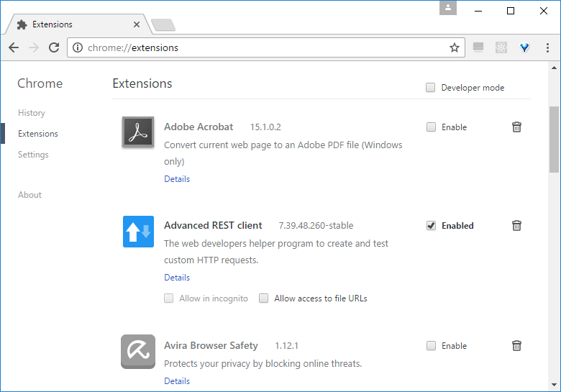Close the Extensions tab
This screenshot has height=392, width=561.
coord(137,24)
